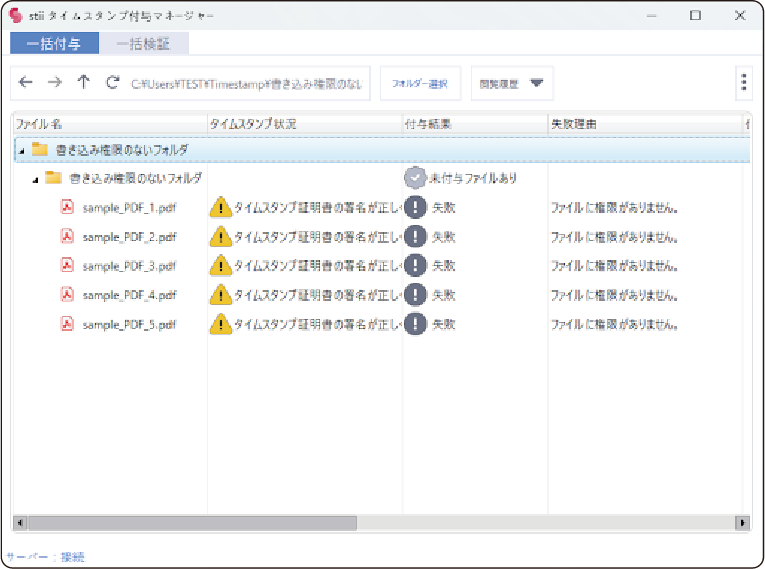Screen dimensions: 765x569
Task: Click the right scroll arrow
Action: point(742,523)
